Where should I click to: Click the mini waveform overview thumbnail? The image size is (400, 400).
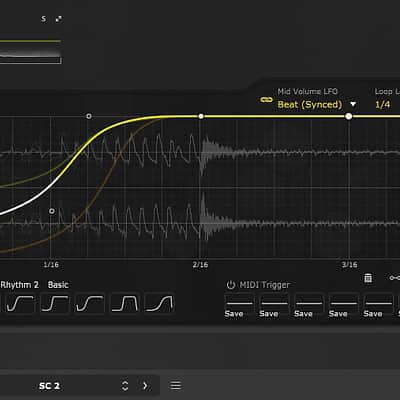(x=30, y=52)
